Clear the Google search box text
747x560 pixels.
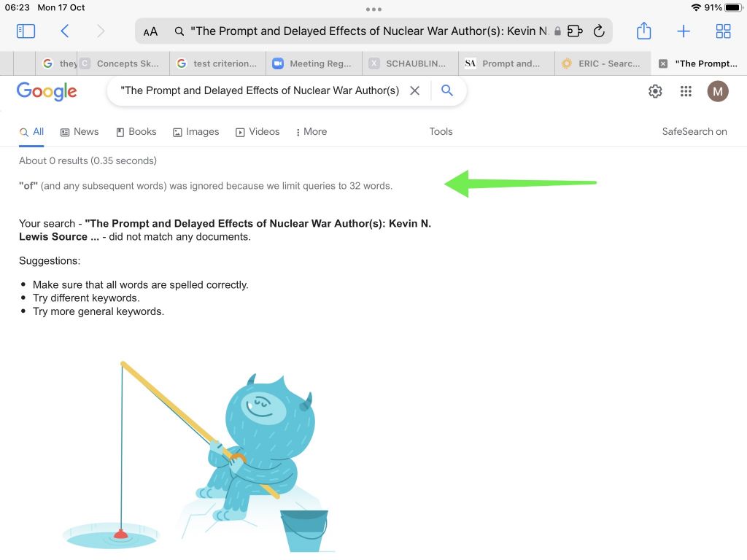tap(414, 90)
